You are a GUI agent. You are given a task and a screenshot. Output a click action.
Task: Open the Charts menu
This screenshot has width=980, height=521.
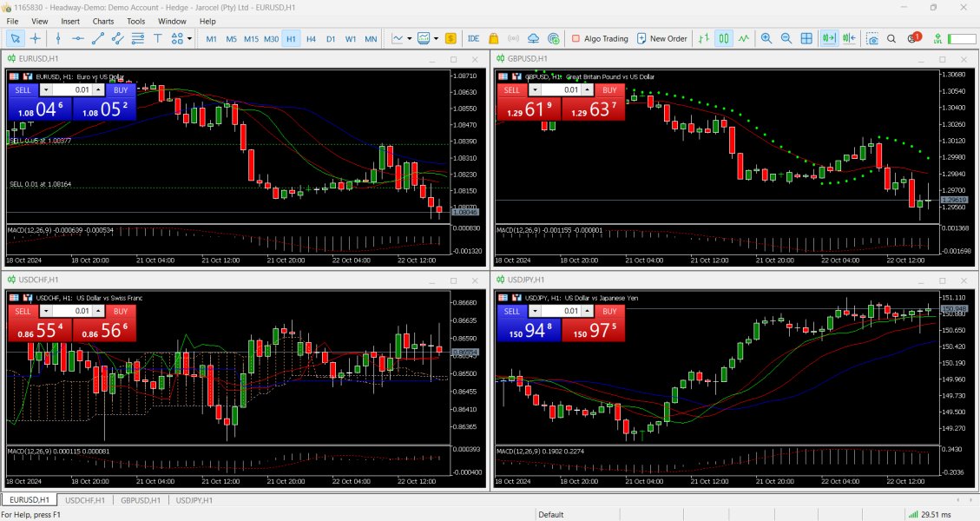pos(103,21)
